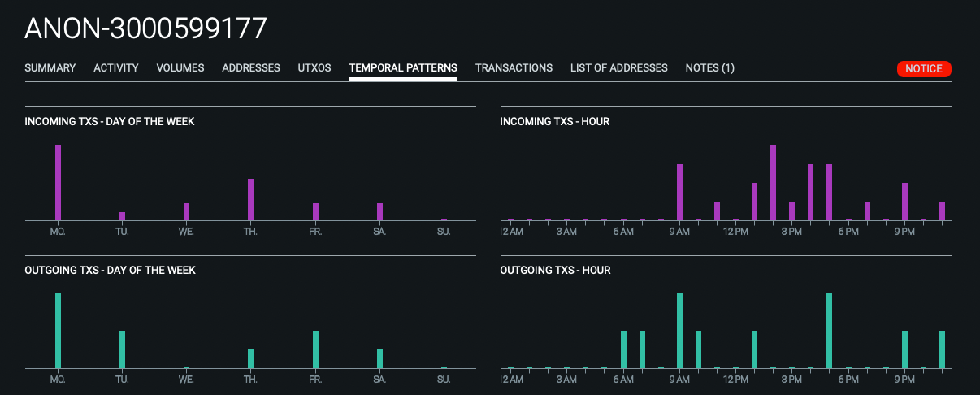
Task: Select the 9 AM incoming transactions bar
Action: pos(679,192)
